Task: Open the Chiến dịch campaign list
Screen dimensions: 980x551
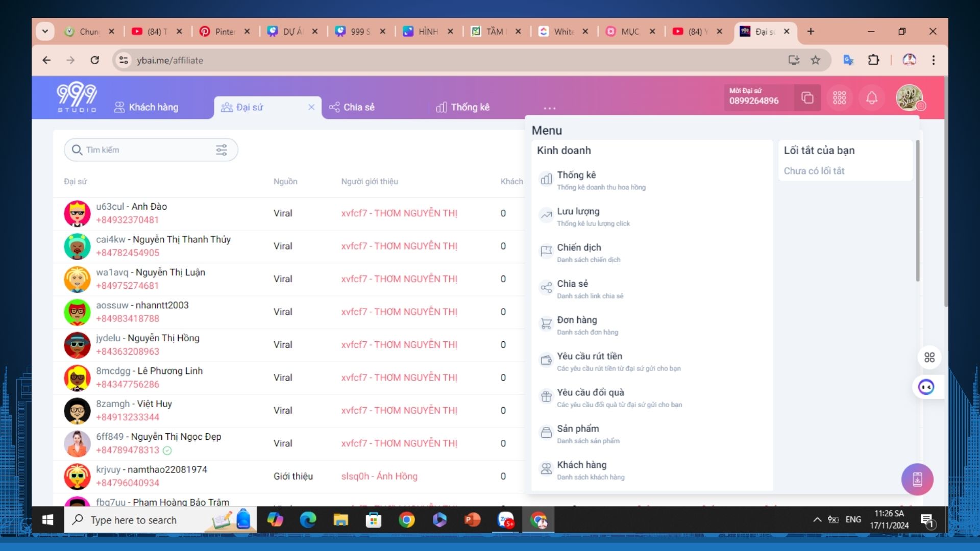Action: click(x=581, y=253)
